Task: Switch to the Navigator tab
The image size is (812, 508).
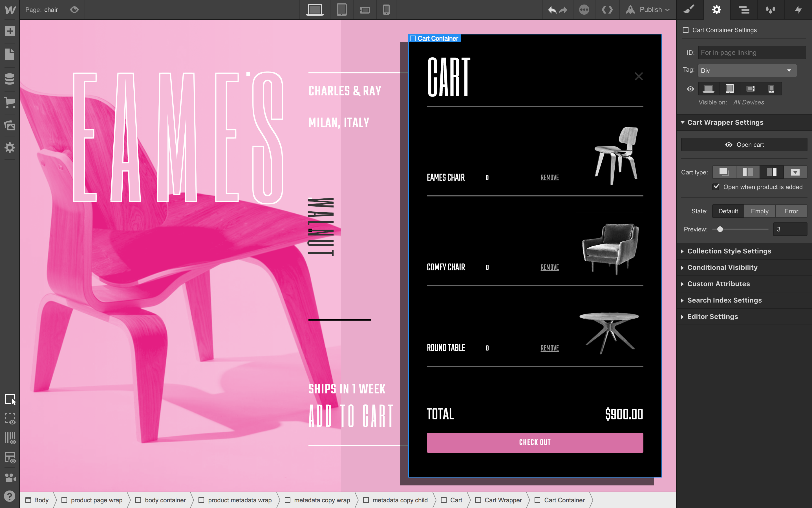Action: point(744,10)
